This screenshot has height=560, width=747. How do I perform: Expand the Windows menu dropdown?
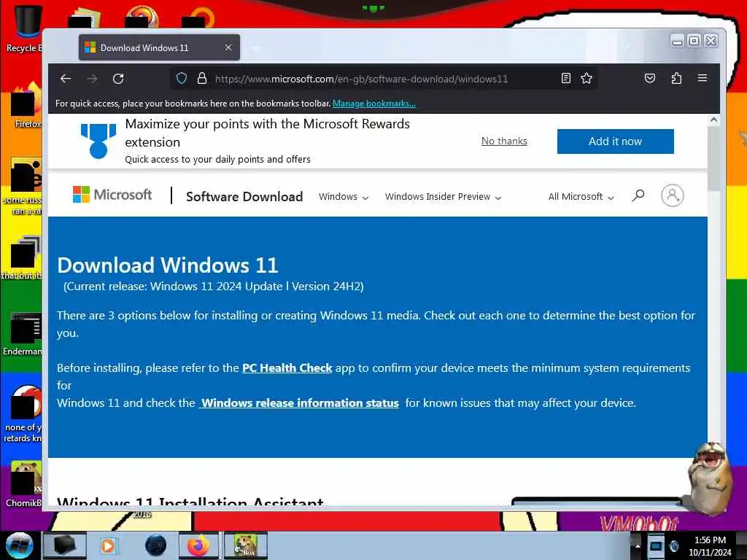tap(344, 197)
